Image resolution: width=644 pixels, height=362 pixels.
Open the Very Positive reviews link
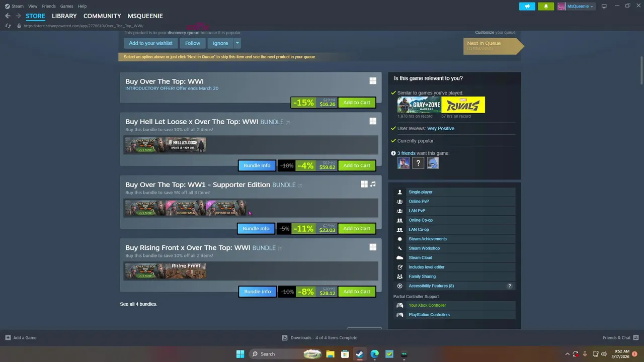(441, 128)
